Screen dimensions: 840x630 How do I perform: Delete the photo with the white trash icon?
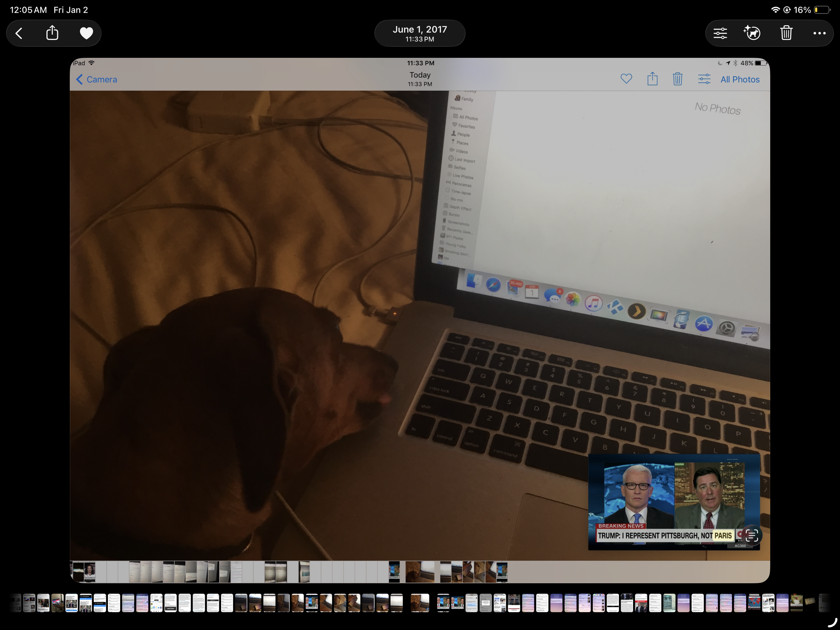point(786,33)
